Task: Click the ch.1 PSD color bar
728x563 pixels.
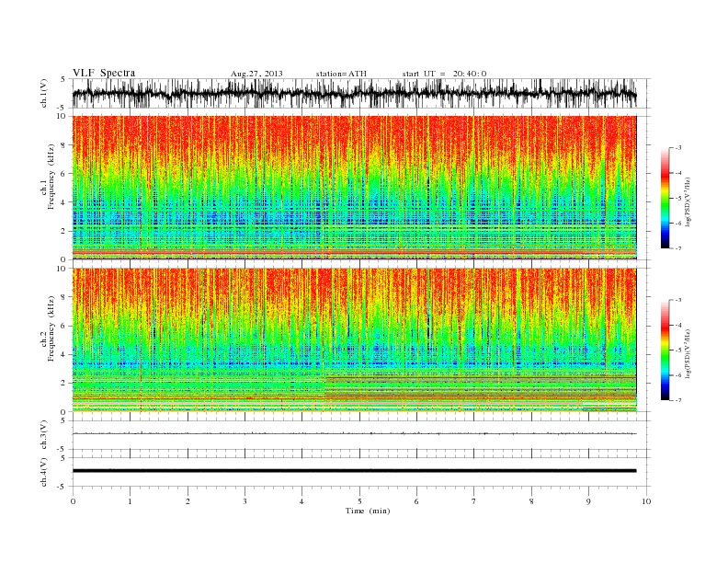Action: [665, 198]
